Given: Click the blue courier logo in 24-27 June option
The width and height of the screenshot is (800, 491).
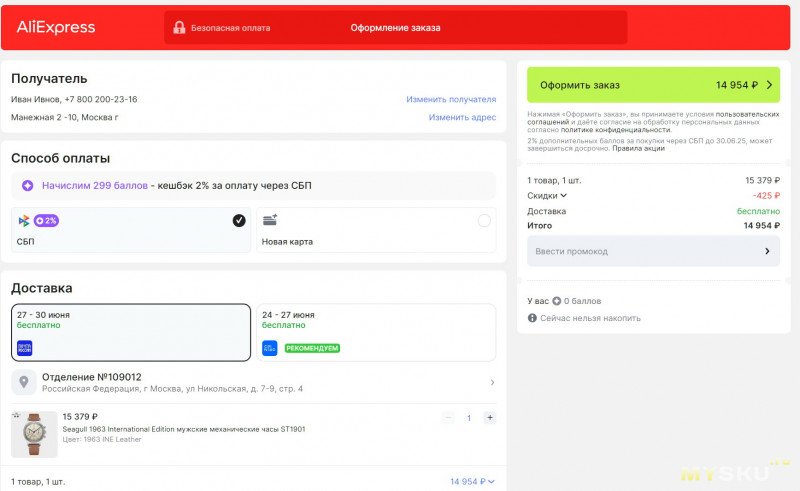Looking at the screenshot, I should [x=269, y=348].
